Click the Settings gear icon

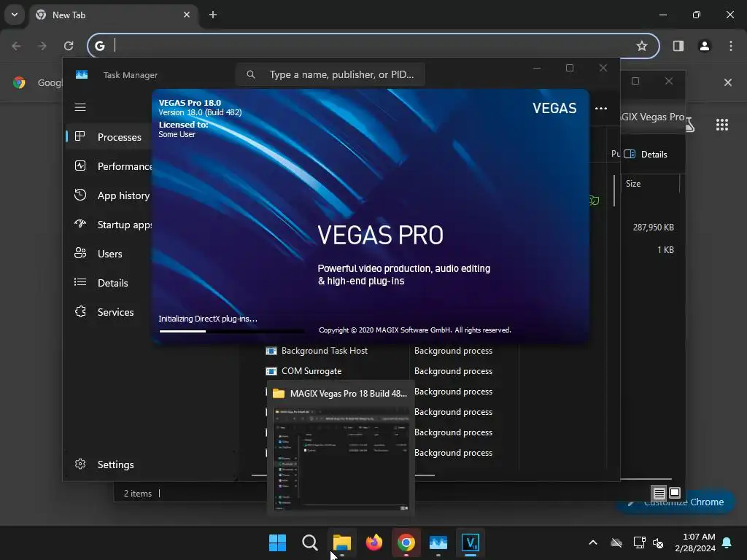coord(80,464)
